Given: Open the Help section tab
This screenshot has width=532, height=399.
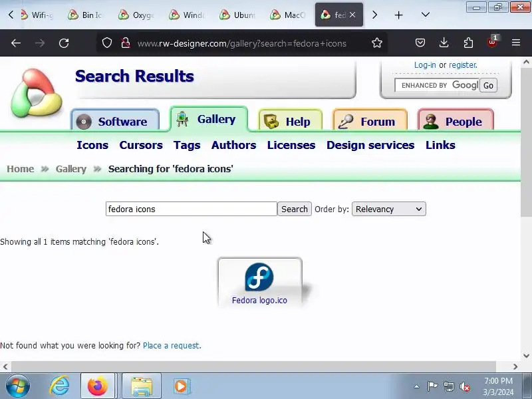Looking at the screenshot, I should pos(290,121).
